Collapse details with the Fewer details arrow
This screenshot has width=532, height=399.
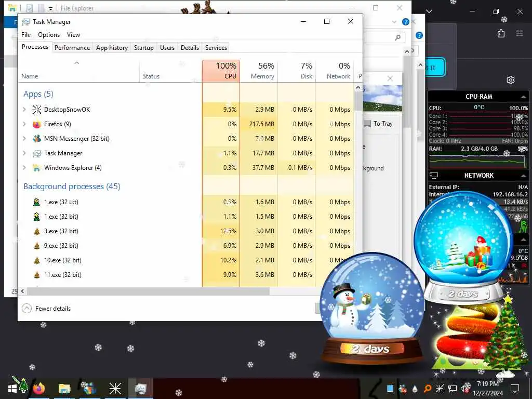pos(26,309)
